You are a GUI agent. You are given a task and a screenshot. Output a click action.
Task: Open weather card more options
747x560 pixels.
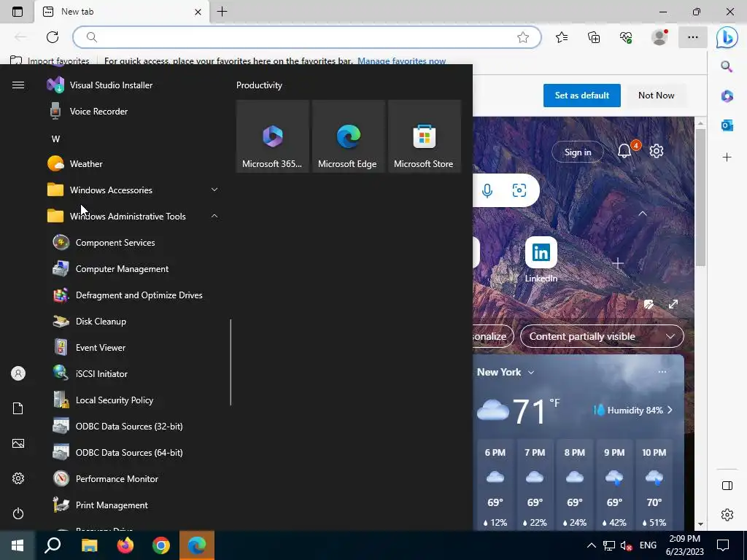coord(662,372)
